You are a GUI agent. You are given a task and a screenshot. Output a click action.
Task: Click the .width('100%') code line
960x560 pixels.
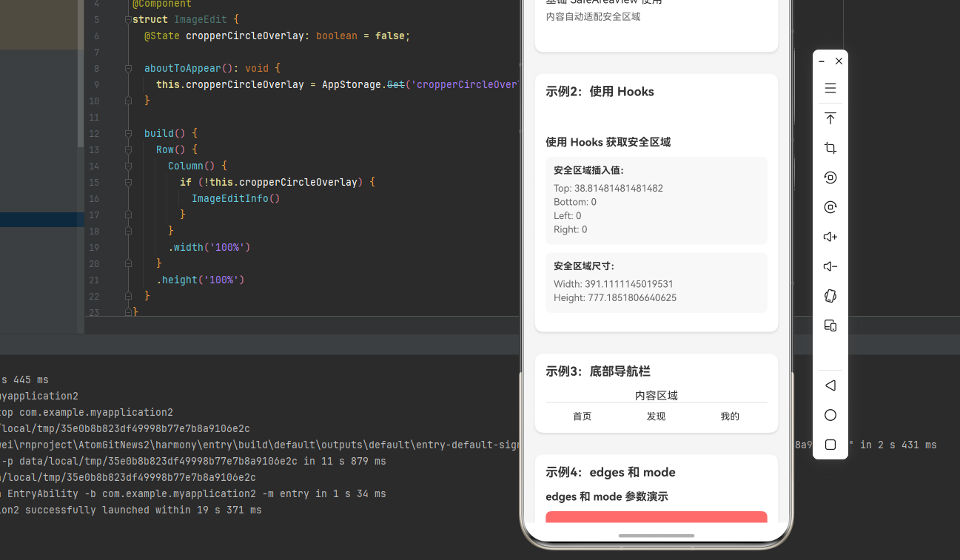[209, 247]
